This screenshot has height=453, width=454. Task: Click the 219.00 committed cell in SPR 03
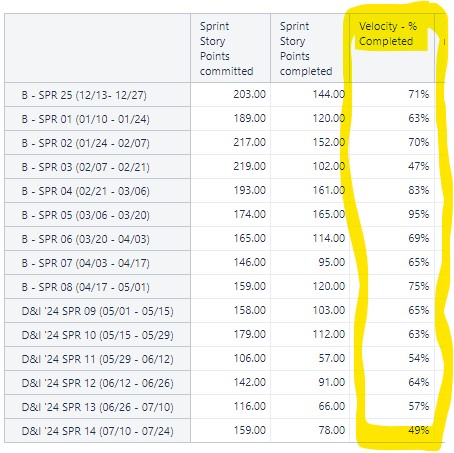(230, 167)
